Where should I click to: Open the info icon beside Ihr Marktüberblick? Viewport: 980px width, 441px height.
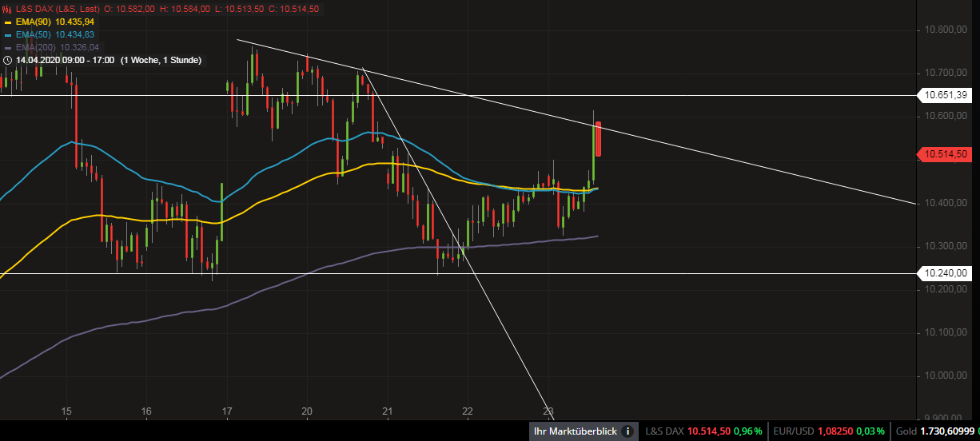click(x=627, y=431)
